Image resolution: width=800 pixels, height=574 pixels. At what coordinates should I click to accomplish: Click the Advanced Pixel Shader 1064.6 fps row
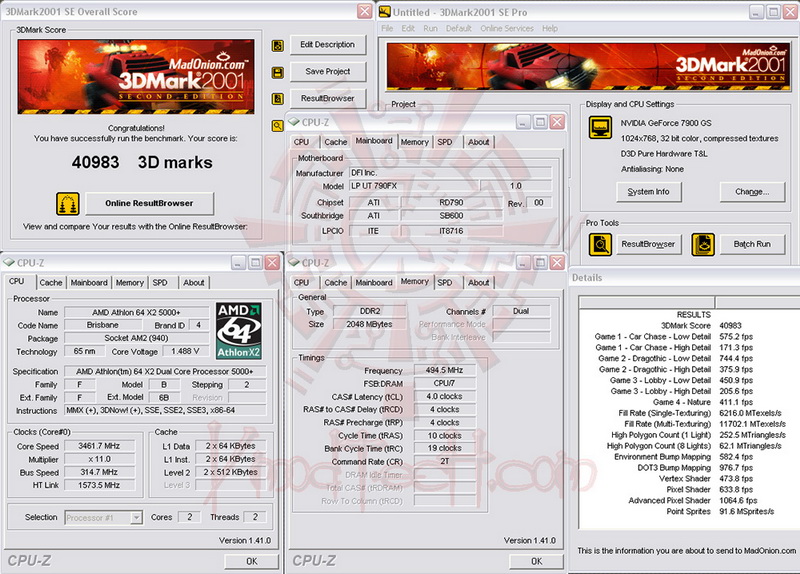693,501
